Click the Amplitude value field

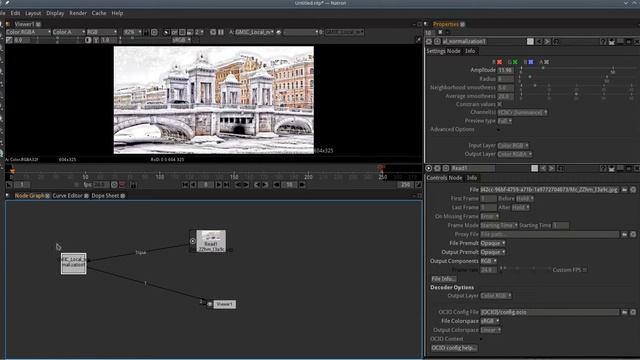coord(505,70)
